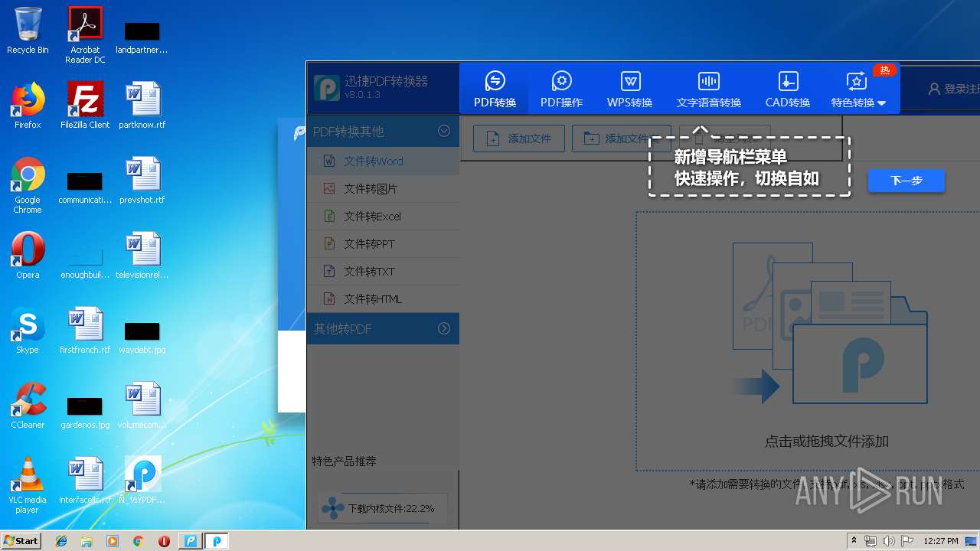The height and width of the screenshot is (551, 980).
Task: Click the 迅捷PDF转换器 app logo
Action: pyautogui.click(x=327, y=88)
